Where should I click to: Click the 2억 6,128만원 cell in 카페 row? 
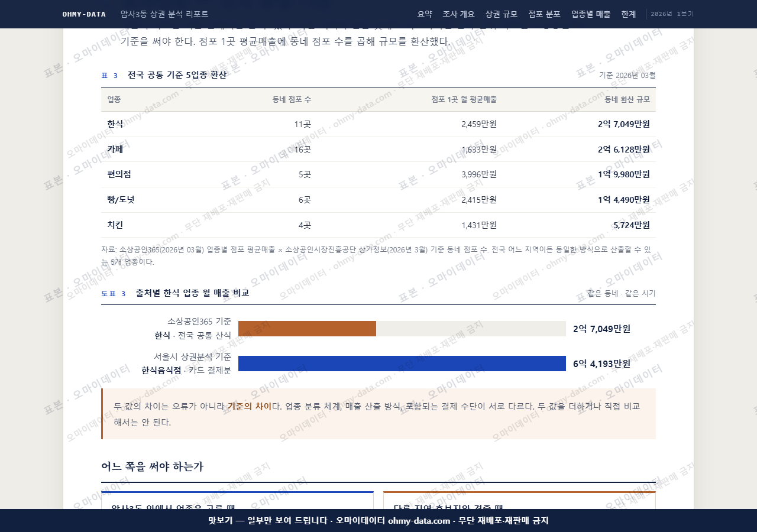point(624,150)
